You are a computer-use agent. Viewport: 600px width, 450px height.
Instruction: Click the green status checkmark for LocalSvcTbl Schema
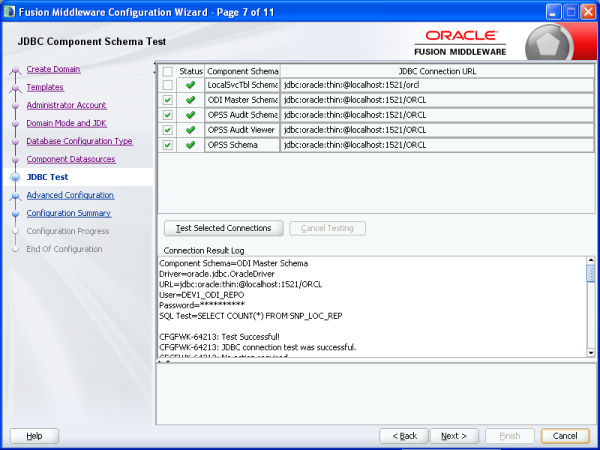[190, 85]
